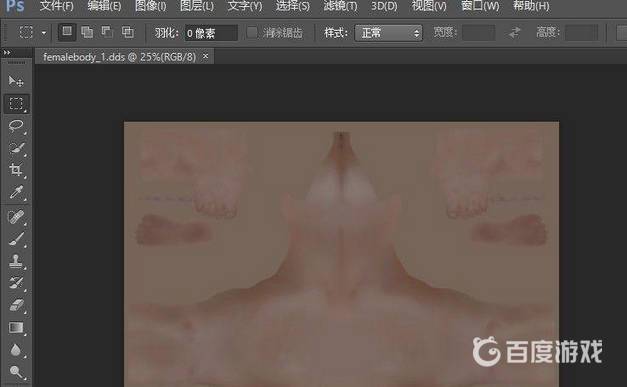Click the feather 0 像素 input field
Screen dimensions: 627x387
pyautogui.click(x=211, y=33)
